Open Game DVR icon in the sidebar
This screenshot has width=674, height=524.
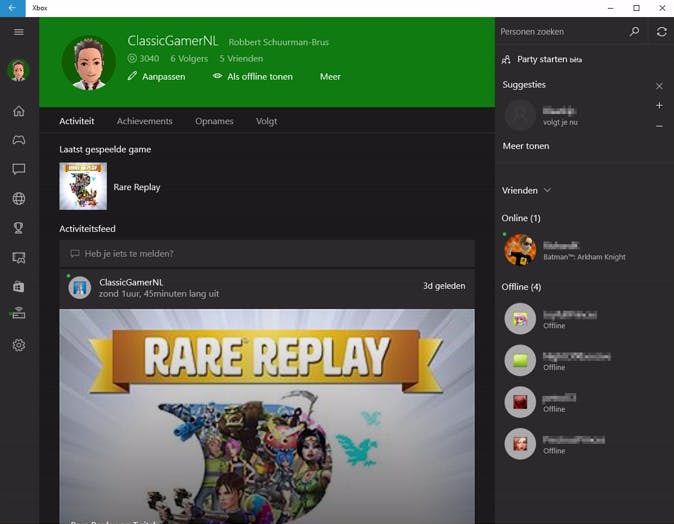coord(18,257)
